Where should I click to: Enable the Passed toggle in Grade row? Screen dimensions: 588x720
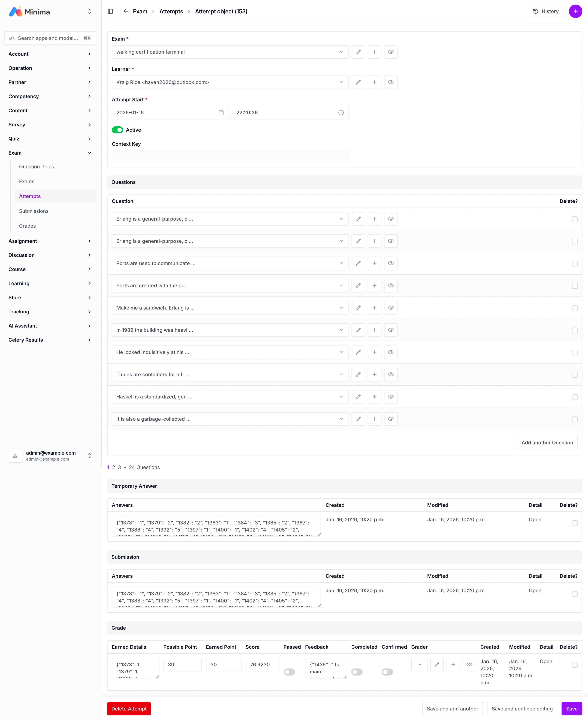[x=289, y=672]
